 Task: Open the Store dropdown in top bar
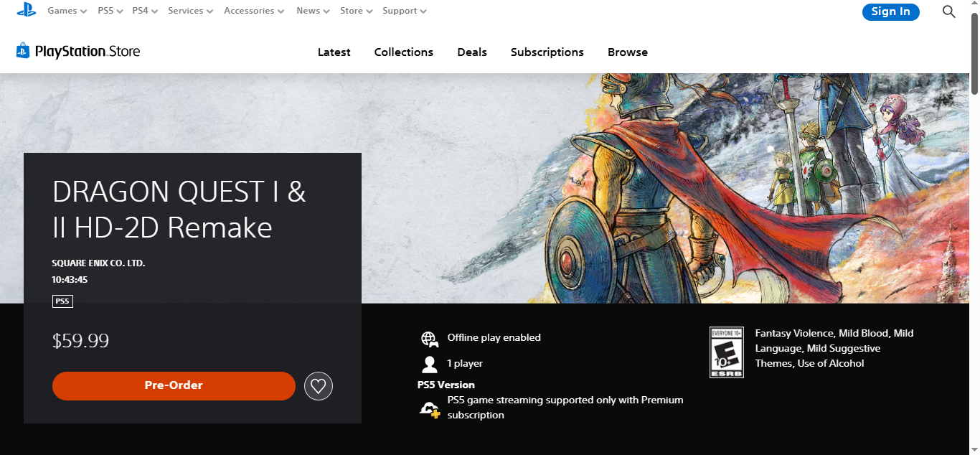coord(356,11)
